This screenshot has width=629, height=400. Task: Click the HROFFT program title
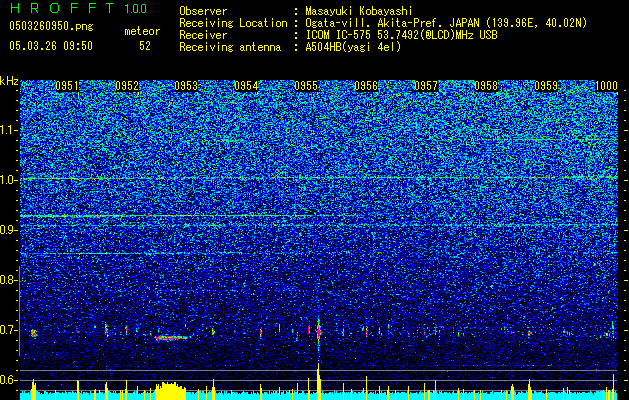click(63, 8)
